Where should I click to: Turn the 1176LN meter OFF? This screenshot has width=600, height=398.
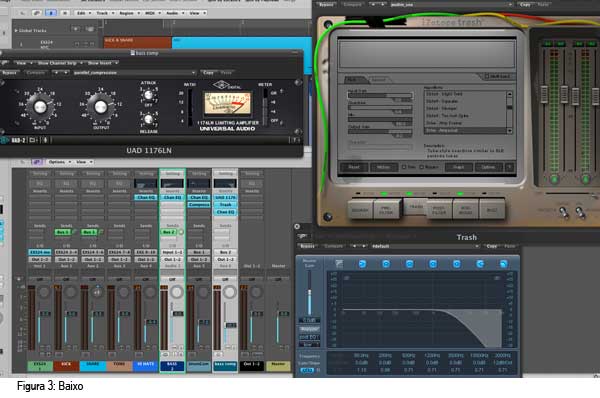[x=274, y=121]
